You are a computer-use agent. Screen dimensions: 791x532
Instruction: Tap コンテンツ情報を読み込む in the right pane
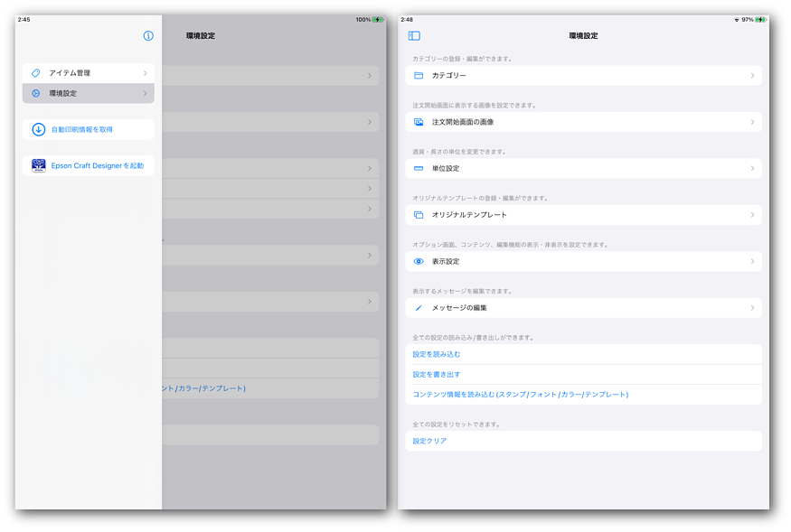tap(520, 395)
